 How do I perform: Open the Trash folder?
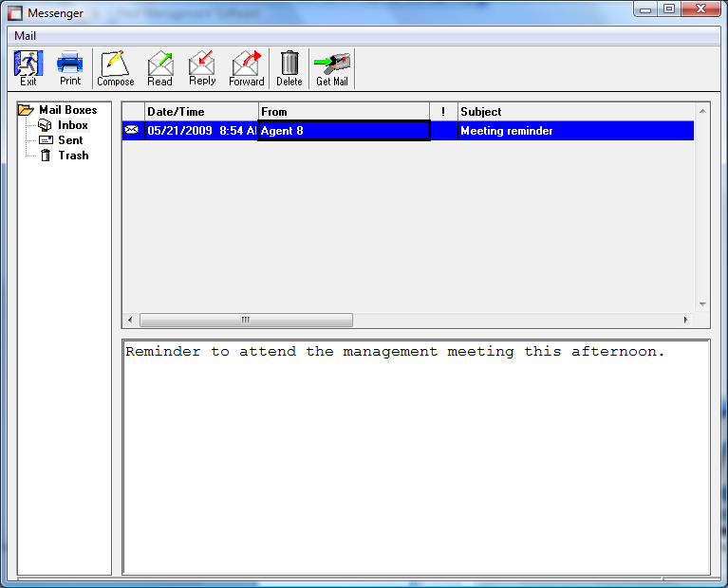click(x=73, y=156)
